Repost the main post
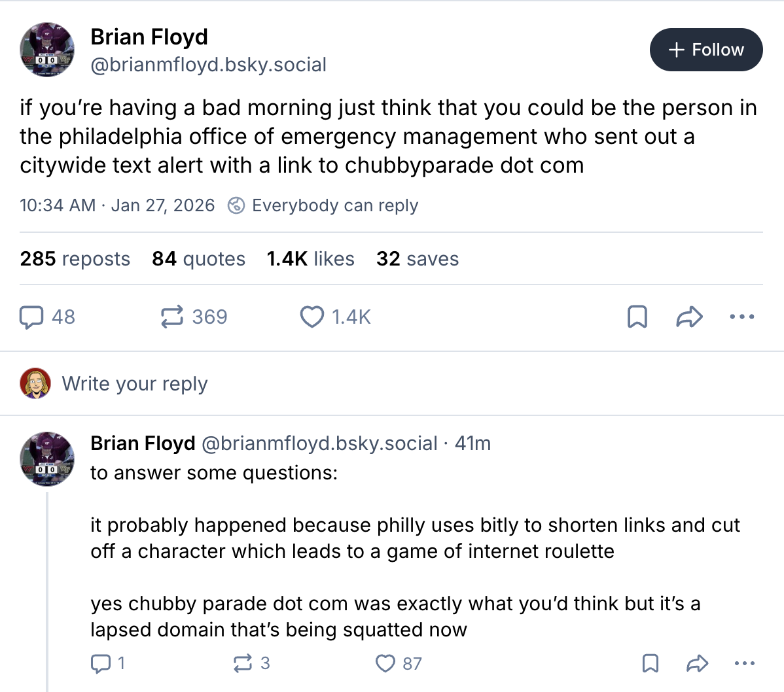The width and height of the screenshot is (784, 692). pos(172,317)
